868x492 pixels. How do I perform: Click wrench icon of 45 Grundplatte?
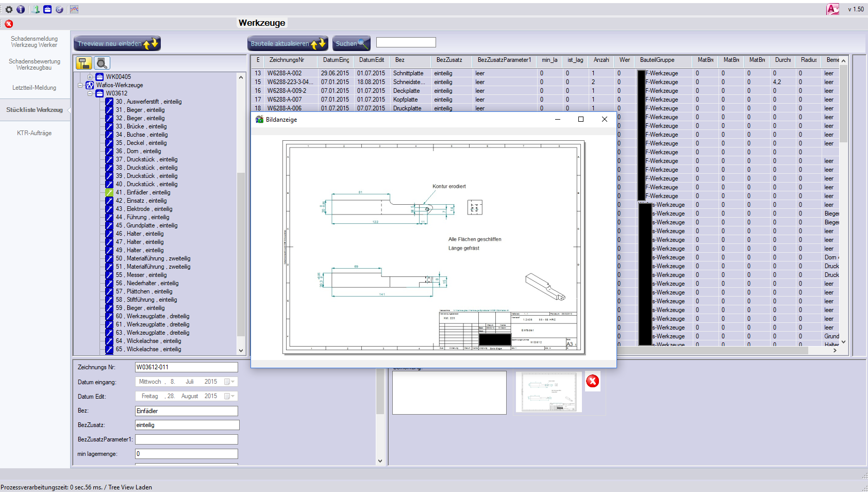click(109, 225)
